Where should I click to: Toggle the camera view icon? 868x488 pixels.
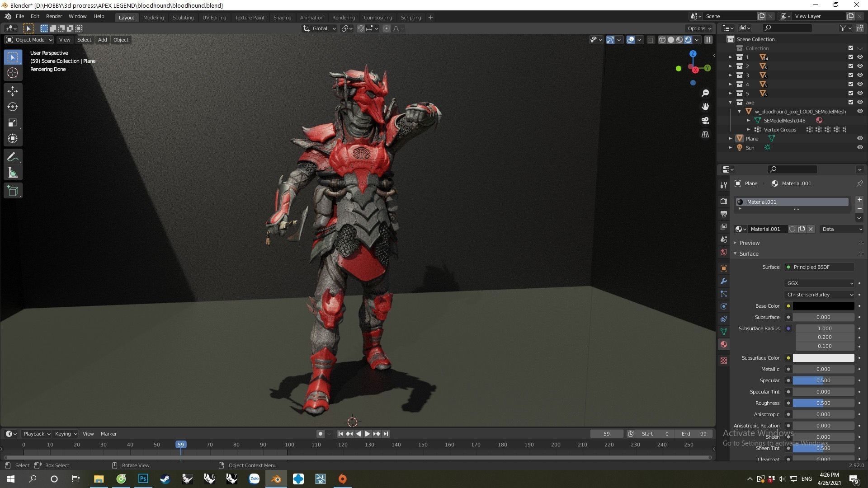[705, 121]
